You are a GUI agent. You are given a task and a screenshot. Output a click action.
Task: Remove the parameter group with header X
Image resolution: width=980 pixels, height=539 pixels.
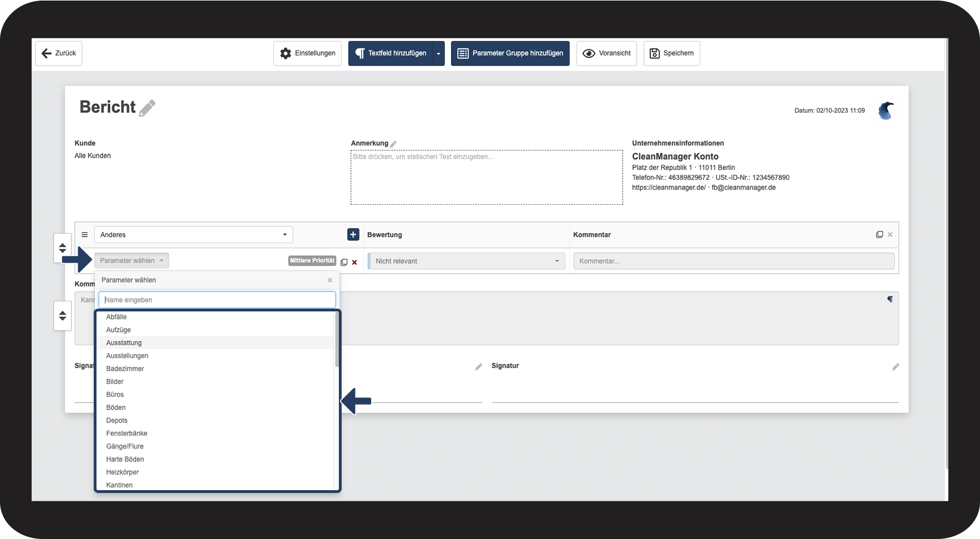coord(890,235)
